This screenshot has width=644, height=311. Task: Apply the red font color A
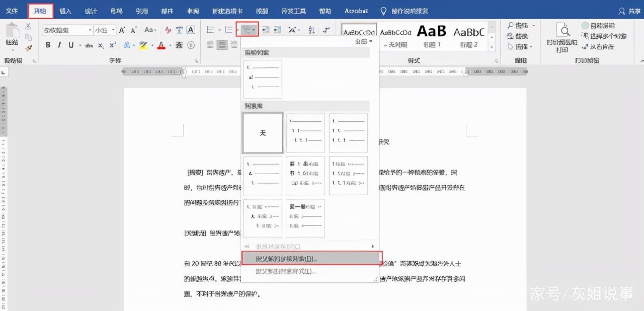161,45
